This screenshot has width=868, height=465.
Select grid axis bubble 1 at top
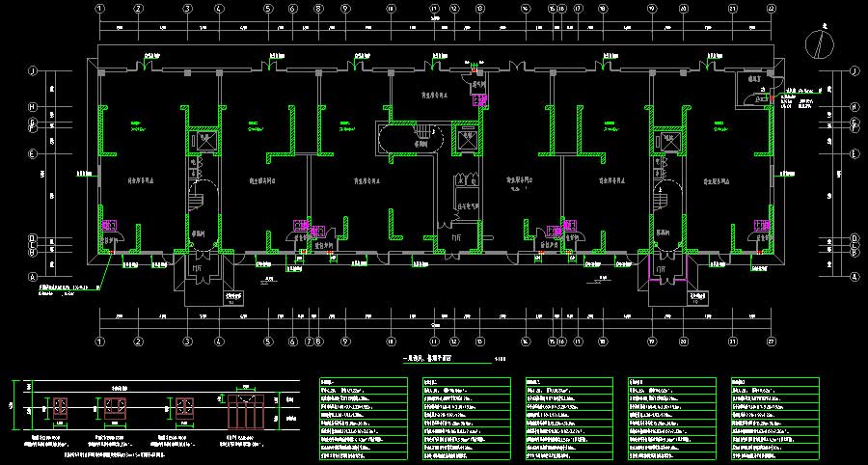pos(100,8)
